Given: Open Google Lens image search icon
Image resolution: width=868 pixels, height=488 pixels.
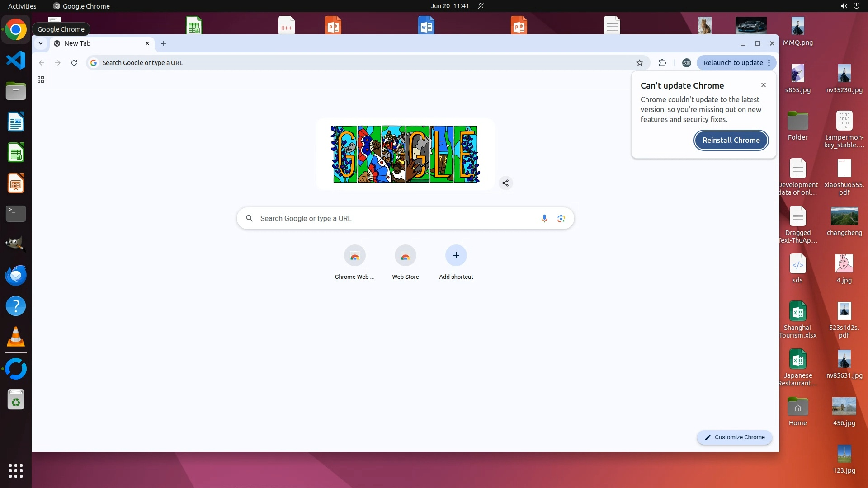Looking at the screenshot, I should [x=561, y=219].
